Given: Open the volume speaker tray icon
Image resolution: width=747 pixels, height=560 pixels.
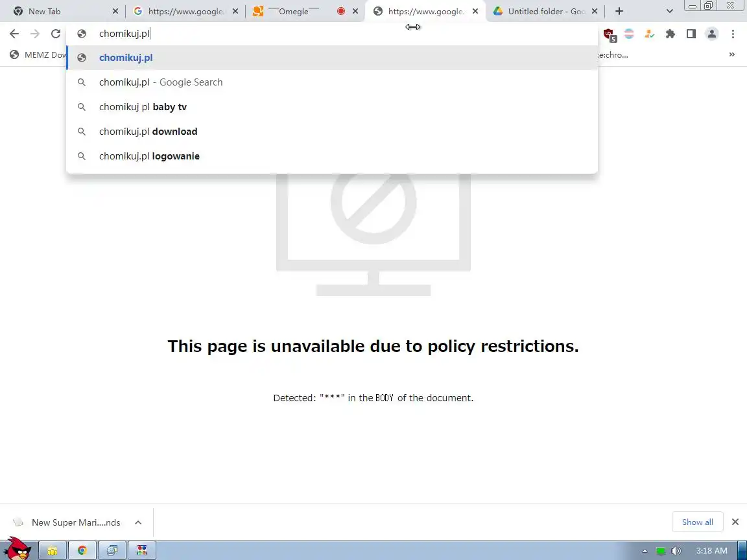Looking at the screenshot, I should [676, 551].
